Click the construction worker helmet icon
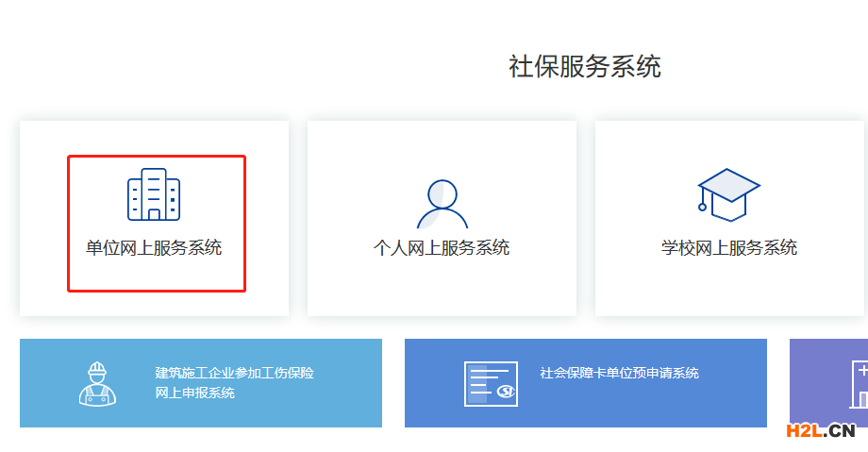Viewport: 868px width, 452px height. click(x=97, y=383)
